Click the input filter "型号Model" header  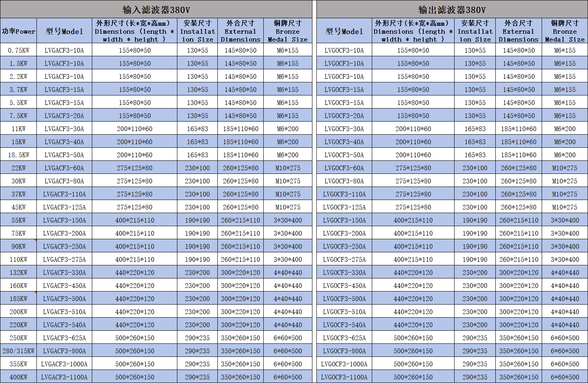[x=64, y=31]
